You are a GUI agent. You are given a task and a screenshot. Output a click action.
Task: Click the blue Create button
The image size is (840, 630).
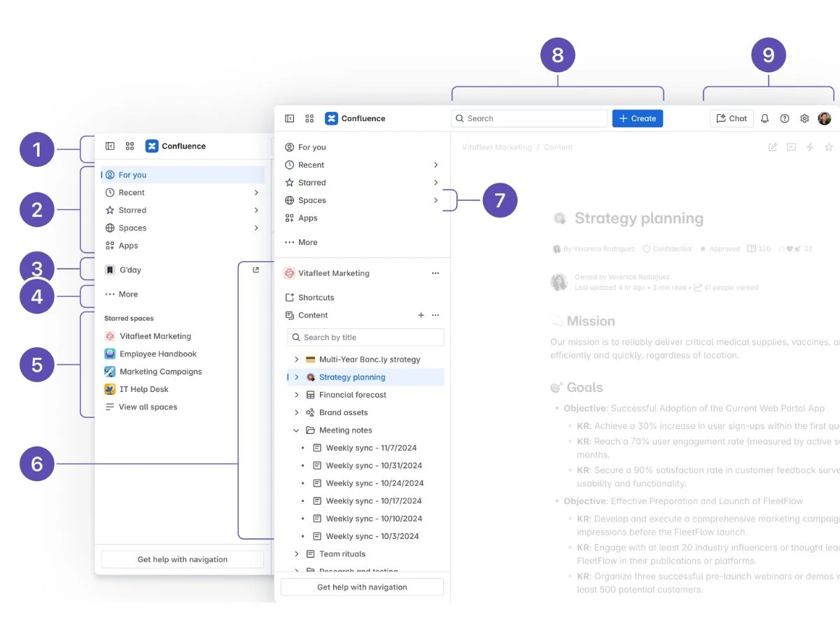click(638, 118)
